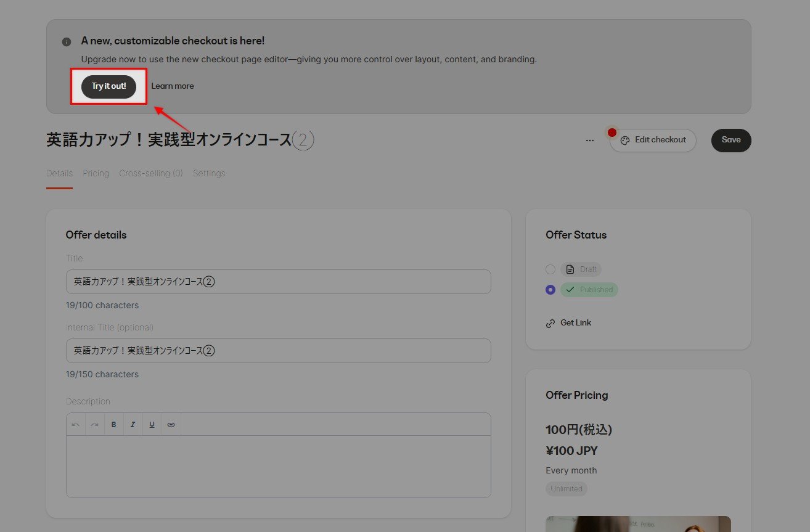Select the Published status radio button

click(x=550, y=290)
